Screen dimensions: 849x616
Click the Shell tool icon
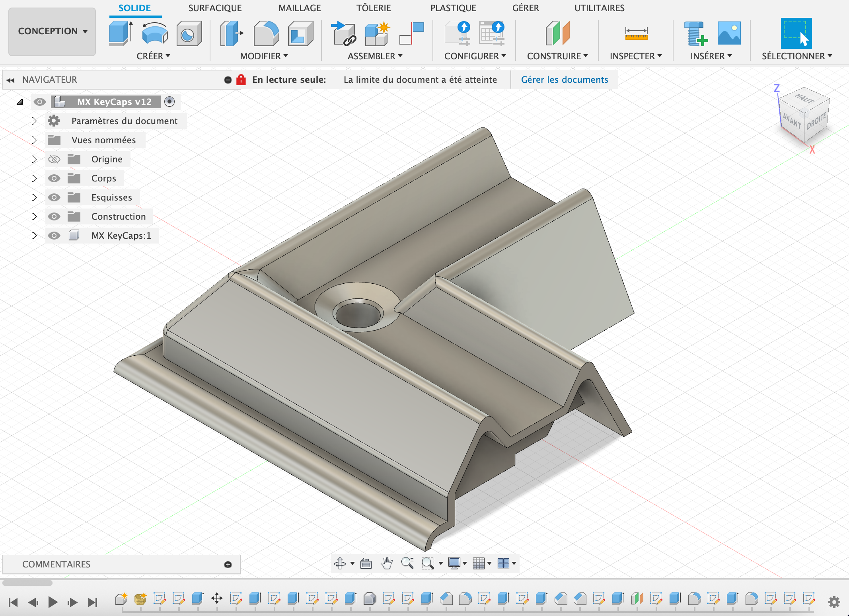[300, 33]
